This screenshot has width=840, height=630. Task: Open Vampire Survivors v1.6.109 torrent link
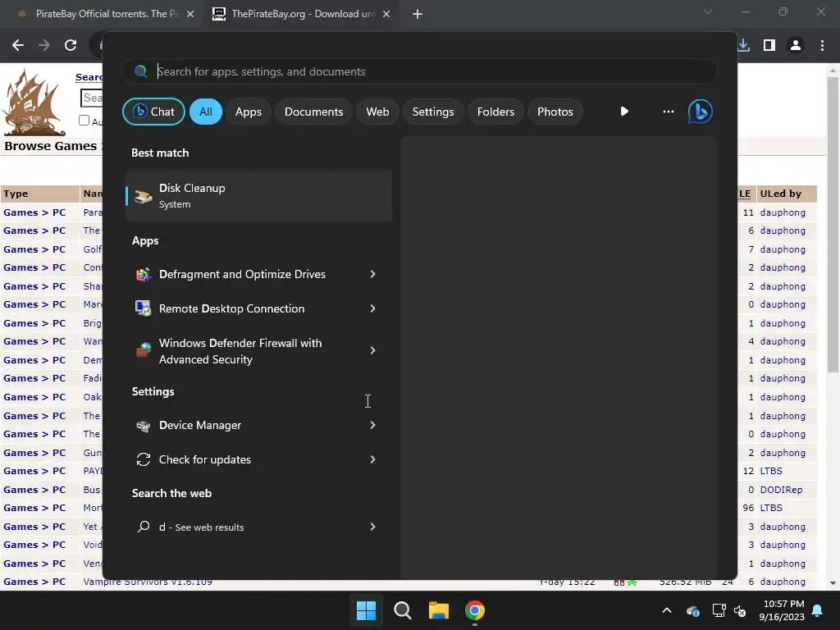pyautogui.click(x=148, y=582)
